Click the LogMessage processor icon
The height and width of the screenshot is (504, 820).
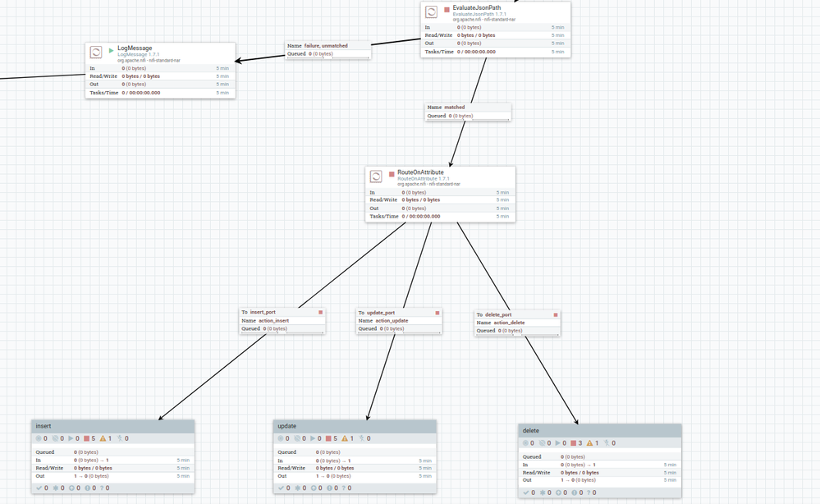pos(96,52)
